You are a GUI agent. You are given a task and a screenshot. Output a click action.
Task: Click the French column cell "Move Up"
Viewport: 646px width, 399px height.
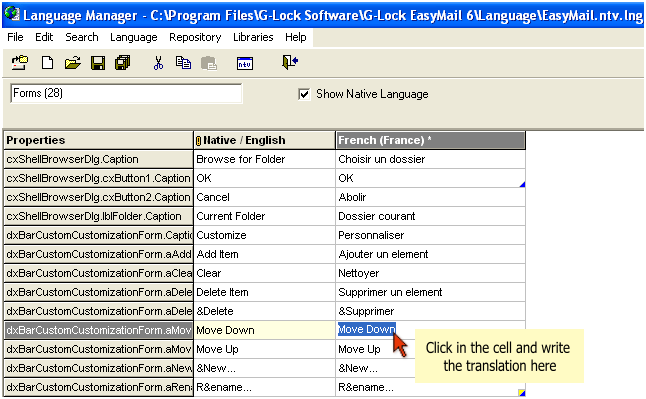tap(375, 349)
